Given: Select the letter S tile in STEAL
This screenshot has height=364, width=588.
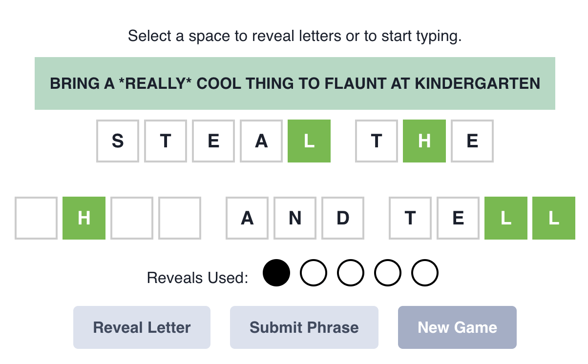Looking at the screenshot, I should tap(117, 141).
